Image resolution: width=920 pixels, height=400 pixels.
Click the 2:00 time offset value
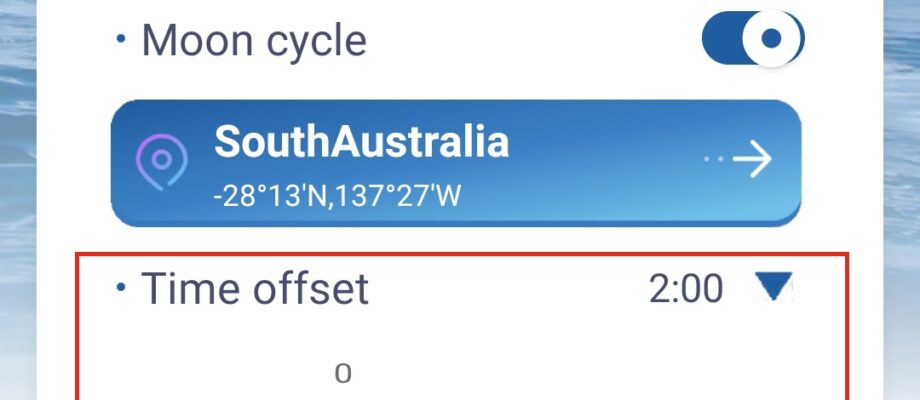tap(685, 289)
